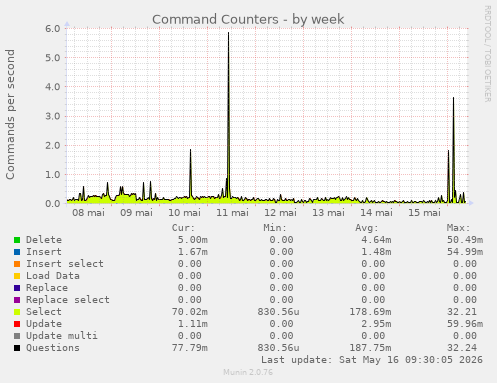497x383 pixels.
Task: Click Questions max value 32.24
Action: pyautogui.click(x=462, y=348)
